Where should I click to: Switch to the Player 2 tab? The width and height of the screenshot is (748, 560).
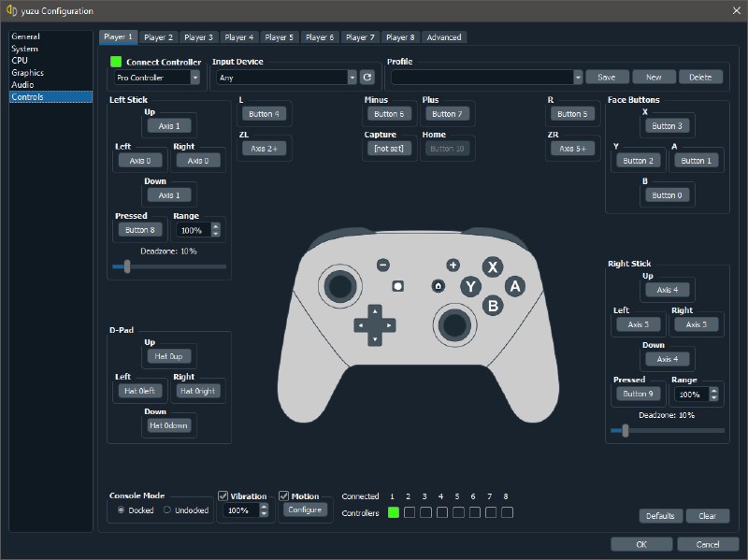[158, 36]
